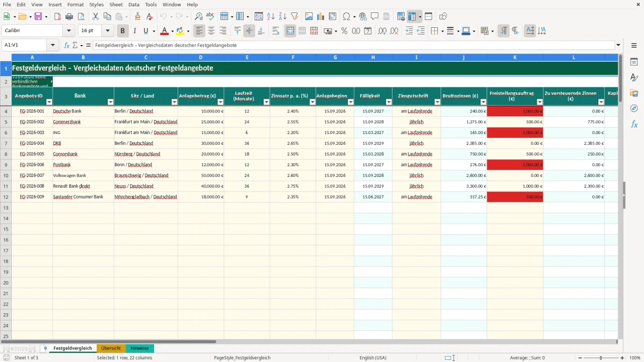Toggle Left-To-Right text direction
Viewport: 644px width, 362px height.
tap(503, 31)
